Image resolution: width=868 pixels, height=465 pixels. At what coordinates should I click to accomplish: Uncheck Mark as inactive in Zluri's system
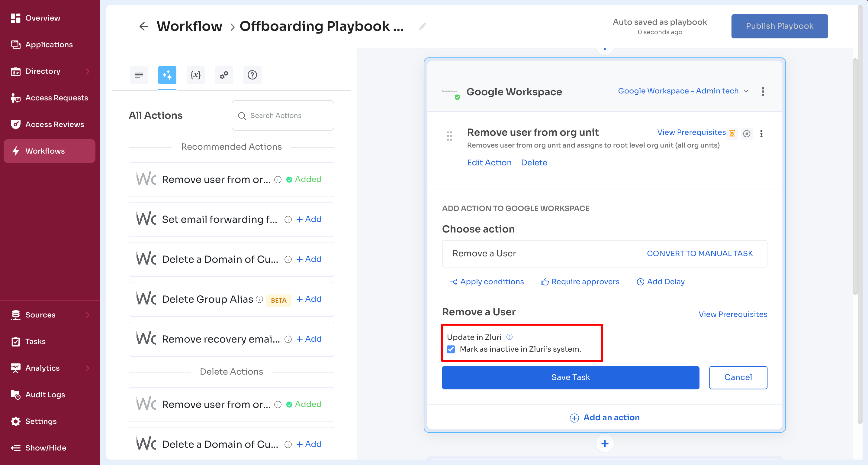click(451, 349)
